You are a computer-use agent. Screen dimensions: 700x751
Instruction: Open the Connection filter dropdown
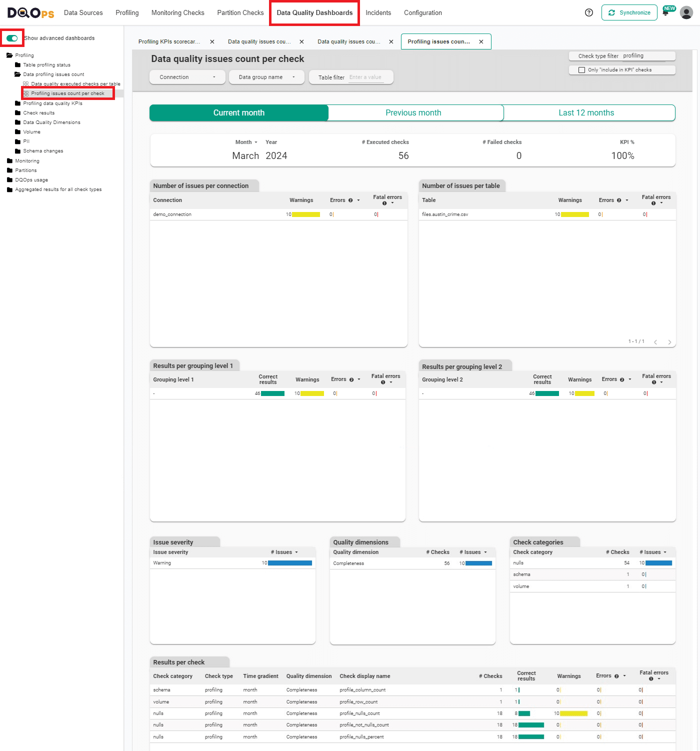click(187, 77)
